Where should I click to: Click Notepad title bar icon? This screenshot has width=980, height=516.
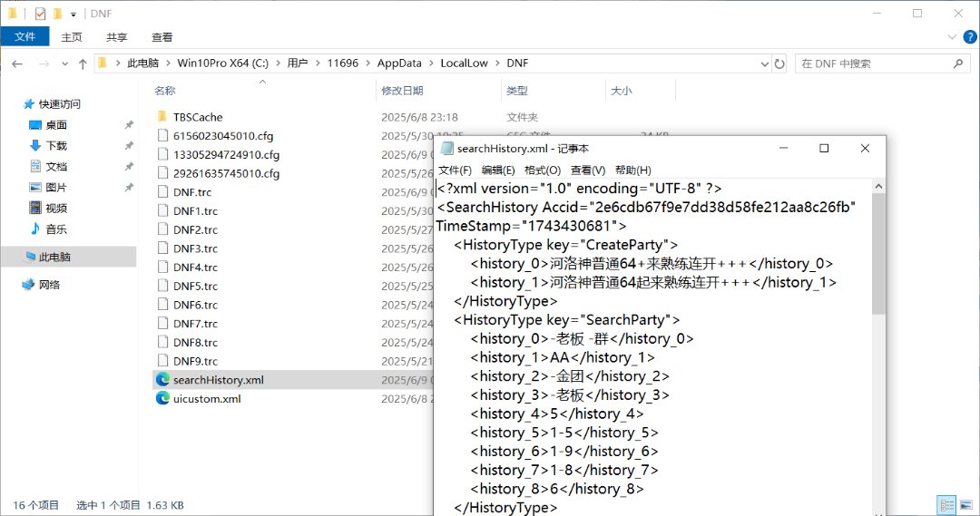coord(446,148)
